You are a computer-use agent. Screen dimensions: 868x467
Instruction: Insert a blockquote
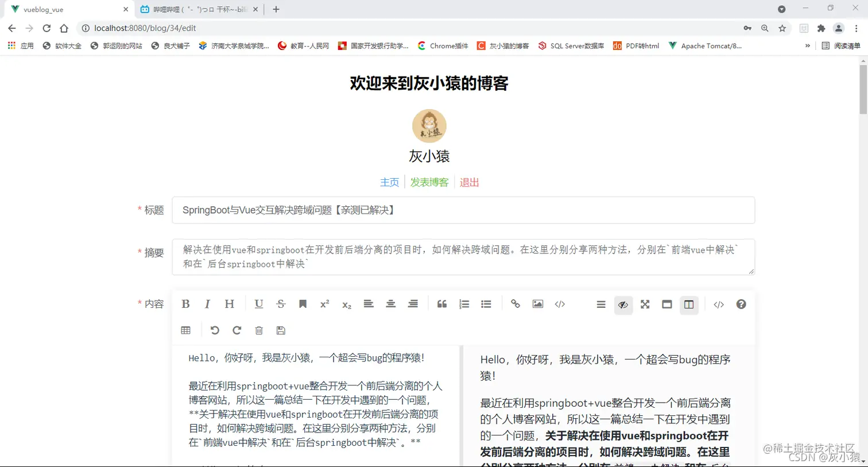[442, 304]
